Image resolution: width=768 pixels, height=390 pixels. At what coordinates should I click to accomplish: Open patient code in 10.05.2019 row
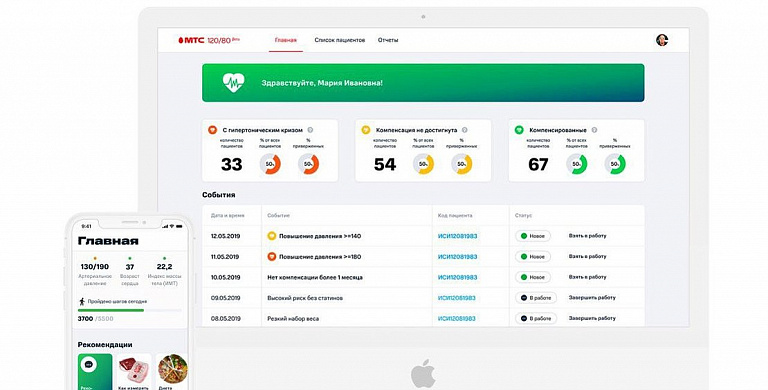click(x=457, y=277)
